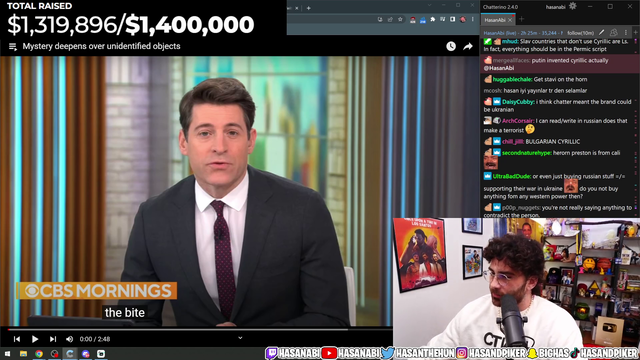640x360 pixels.
Task: Click the pencil chat-mode icon in Chatterino
Action: point(602,33)
